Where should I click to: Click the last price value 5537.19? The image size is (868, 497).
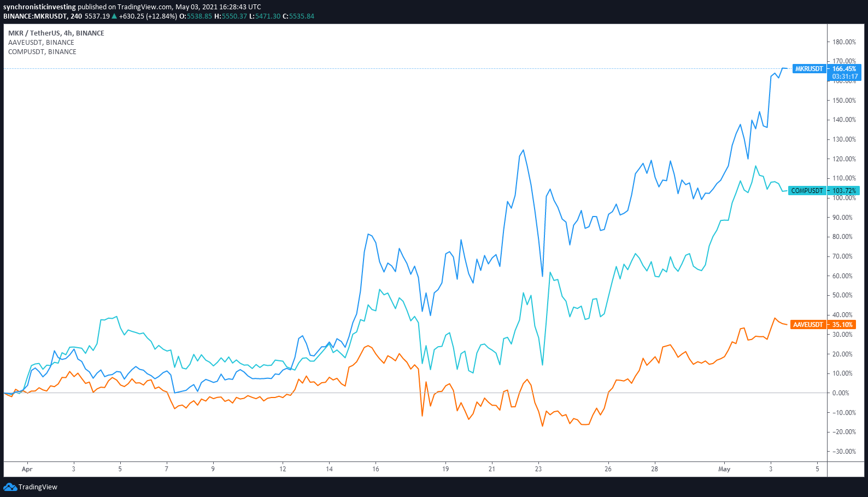coord(97,16)
